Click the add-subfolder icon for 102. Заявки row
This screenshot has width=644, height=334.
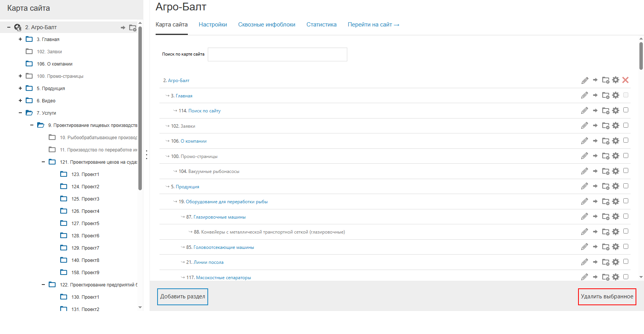click(606, 126)
